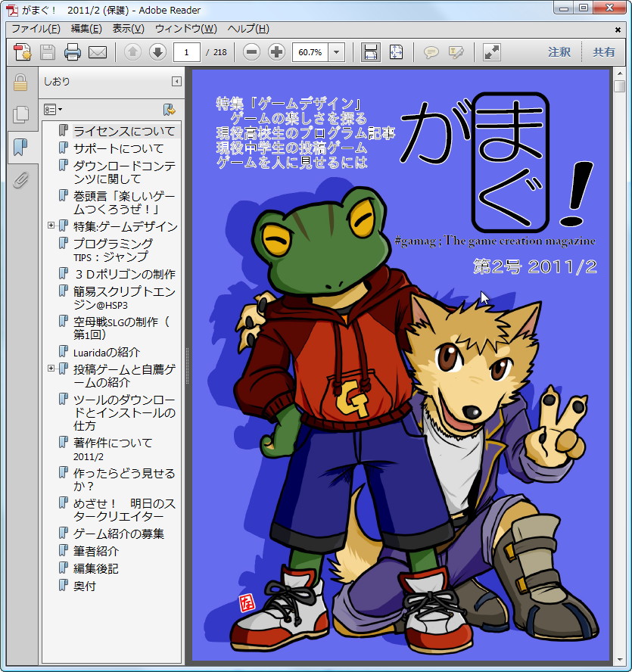Close the document with menu bar X
The width and height of the screenshot is (632, 672).
point(618,30)
